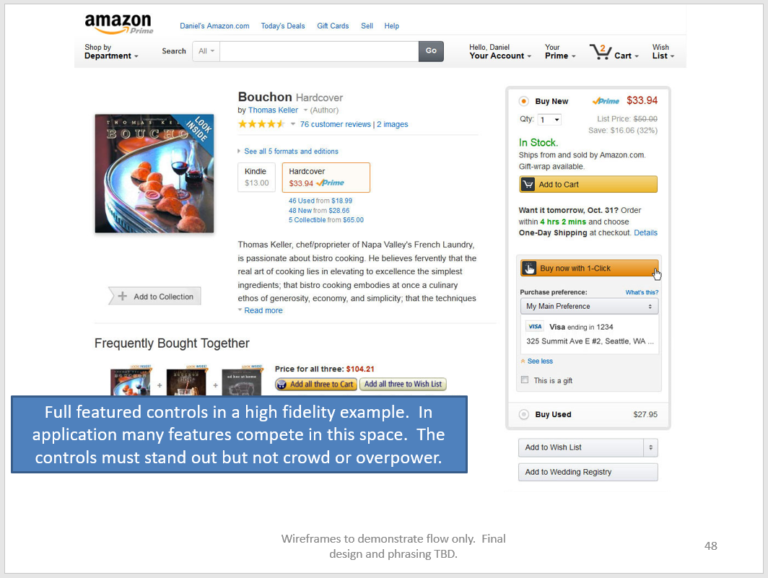The height and width of the screenshot is (578, 768).
Task: Click the plus icon on Add to Collection
Action: (x=122, y=296)
